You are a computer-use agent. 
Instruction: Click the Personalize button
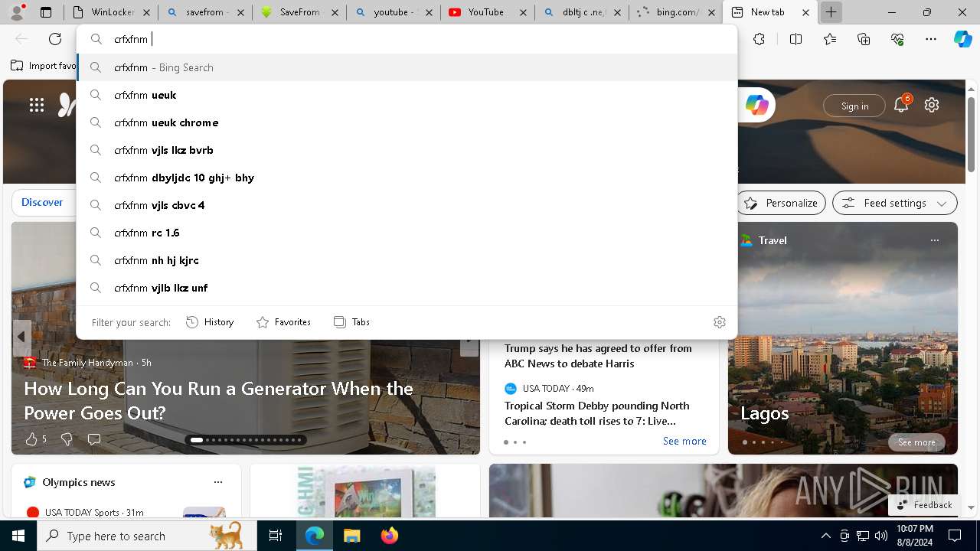click(782, 203)
